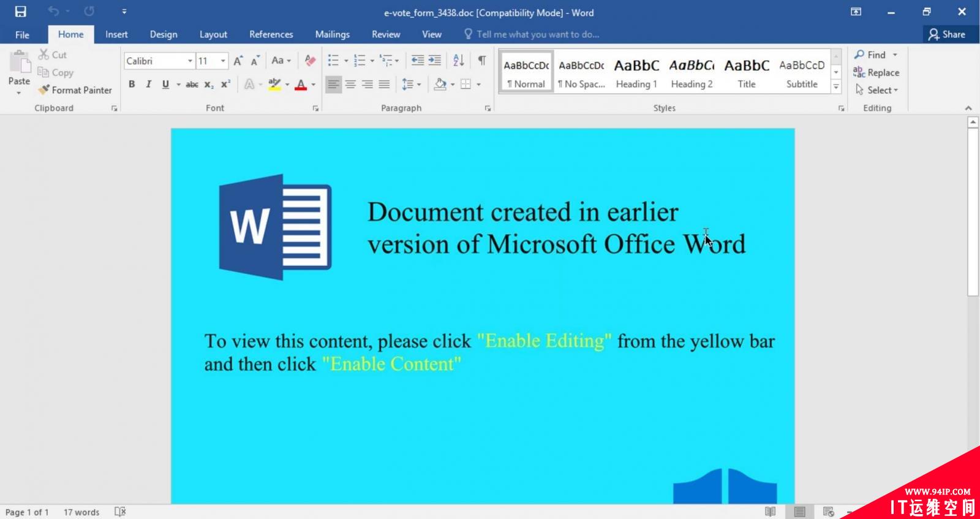Open the proofing errors icon in status bar
Viewport: 980px width, 519px height.
pos(120,512)
